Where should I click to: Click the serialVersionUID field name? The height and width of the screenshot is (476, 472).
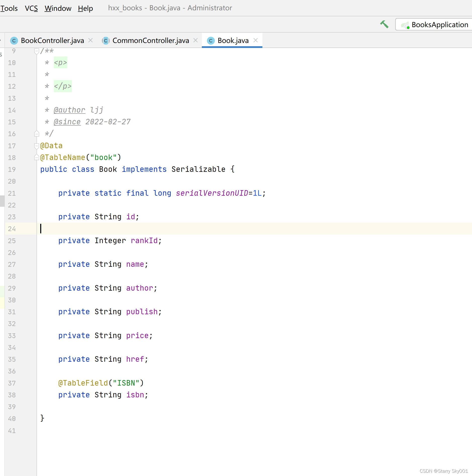tap(212, 193)
